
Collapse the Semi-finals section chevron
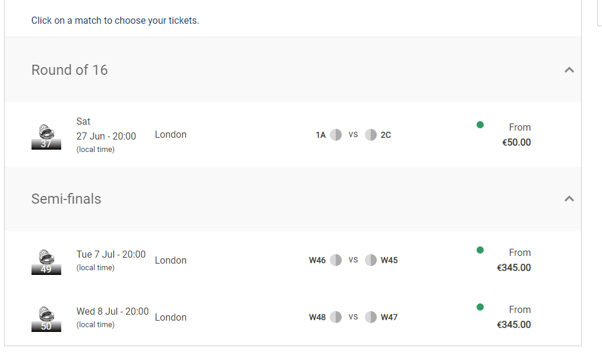point(569,199)
